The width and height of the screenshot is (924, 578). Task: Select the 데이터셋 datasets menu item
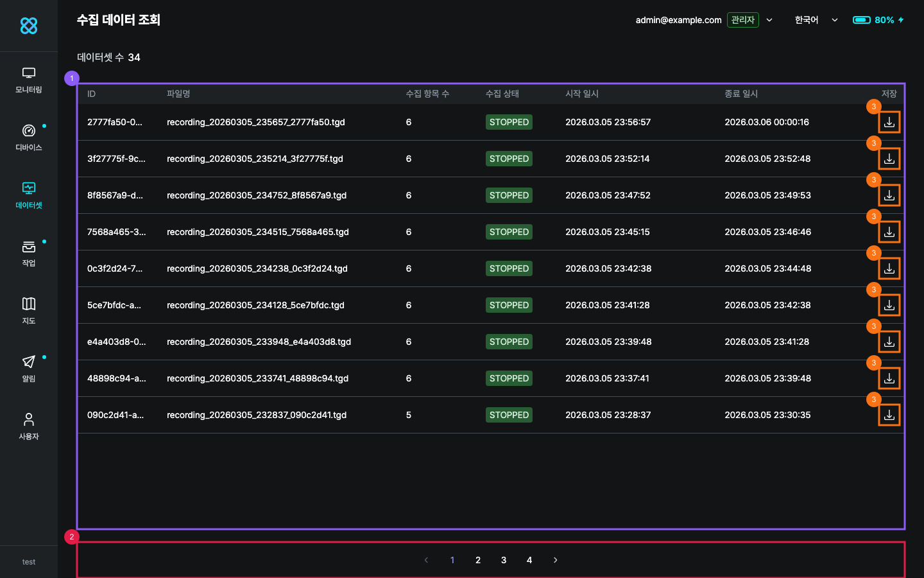[x=29, y=196]
